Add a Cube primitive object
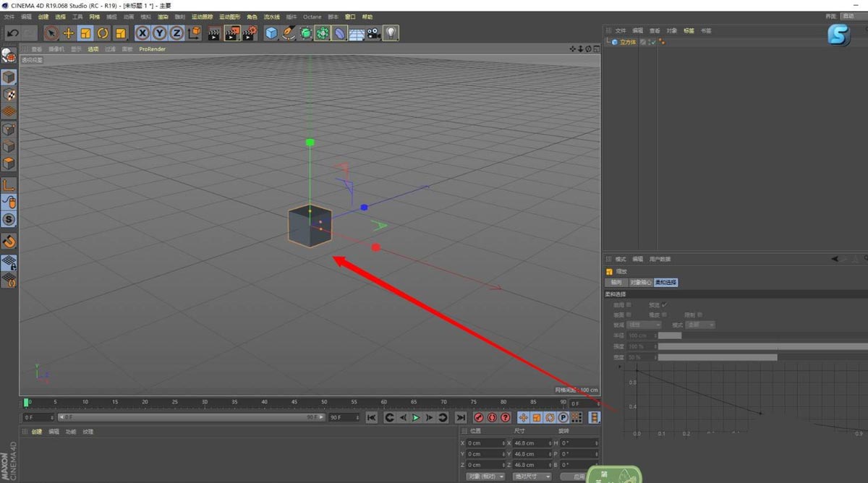Image resolution: width=868 pixels, height=483 pixels. click(271, 33)
